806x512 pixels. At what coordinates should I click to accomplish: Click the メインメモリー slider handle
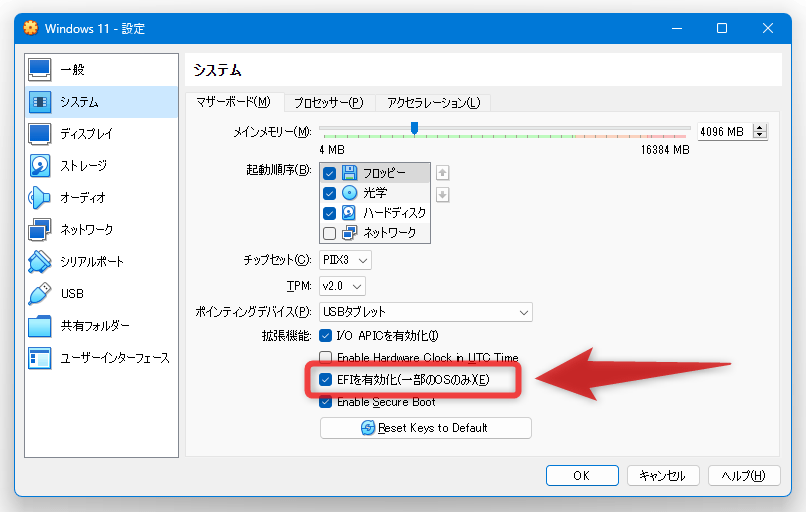414,128
